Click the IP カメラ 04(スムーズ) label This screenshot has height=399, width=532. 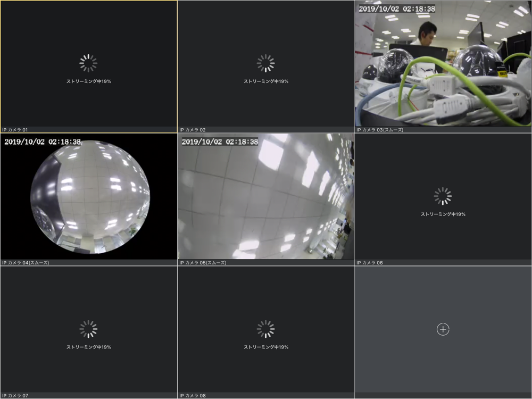(26, 263)
